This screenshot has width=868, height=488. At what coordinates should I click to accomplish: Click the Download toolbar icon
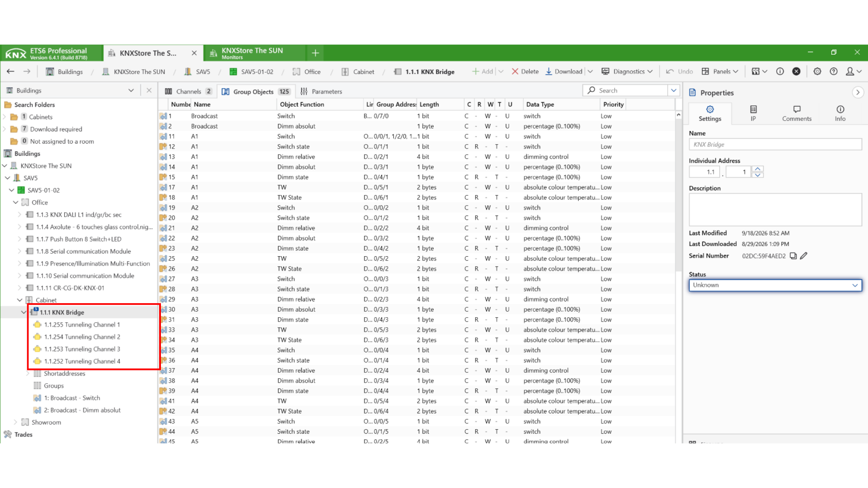[x=548, y=71]
